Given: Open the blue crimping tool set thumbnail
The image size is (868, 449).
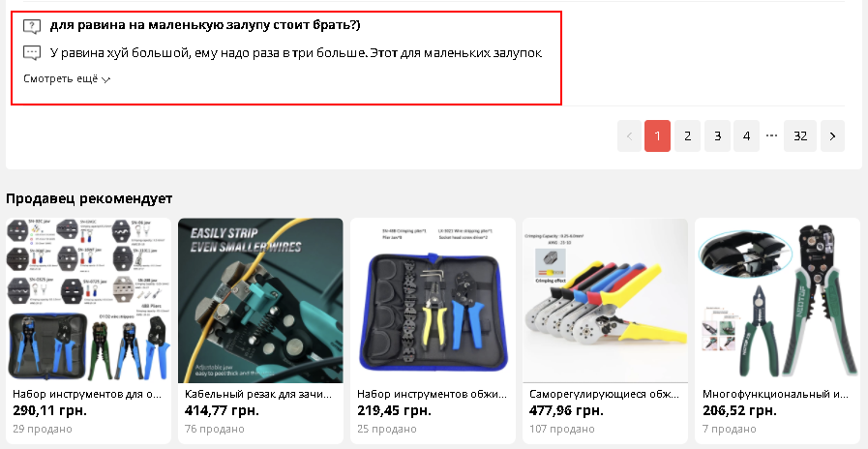Looking at the screenshot, I should pos(89,301).
